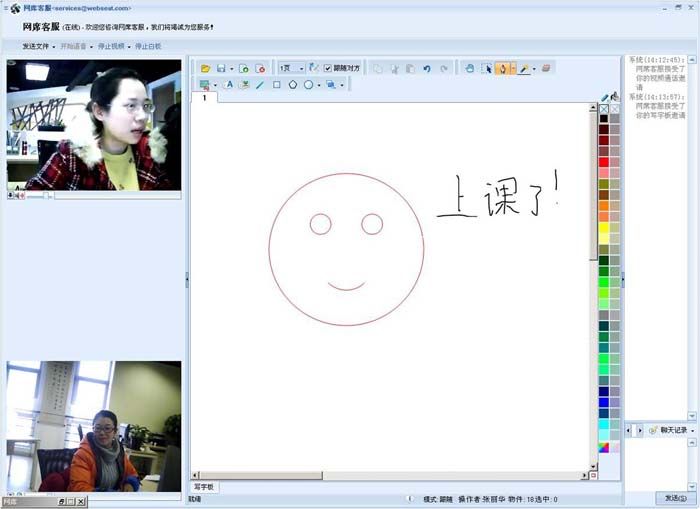Click the chat log scroll up arrow

[692, 59]
